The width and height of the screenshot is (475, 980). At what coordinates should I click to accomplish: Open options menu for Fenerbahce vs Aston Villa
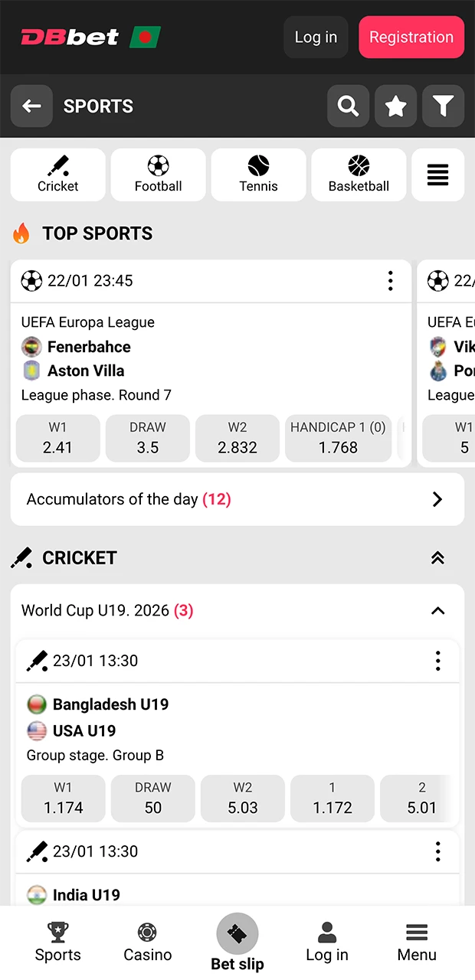point(391,281)
